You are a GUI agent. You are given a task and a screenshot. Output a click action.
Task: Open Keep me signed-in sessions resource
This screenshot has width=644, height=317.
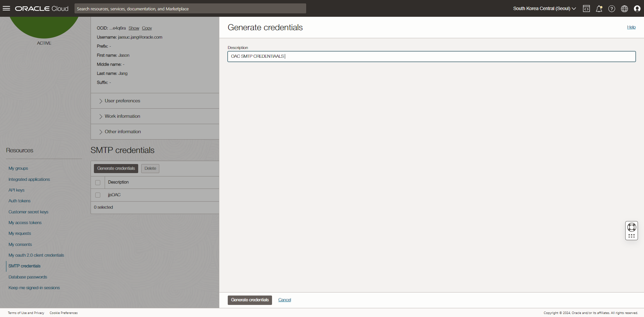(34, 288)
